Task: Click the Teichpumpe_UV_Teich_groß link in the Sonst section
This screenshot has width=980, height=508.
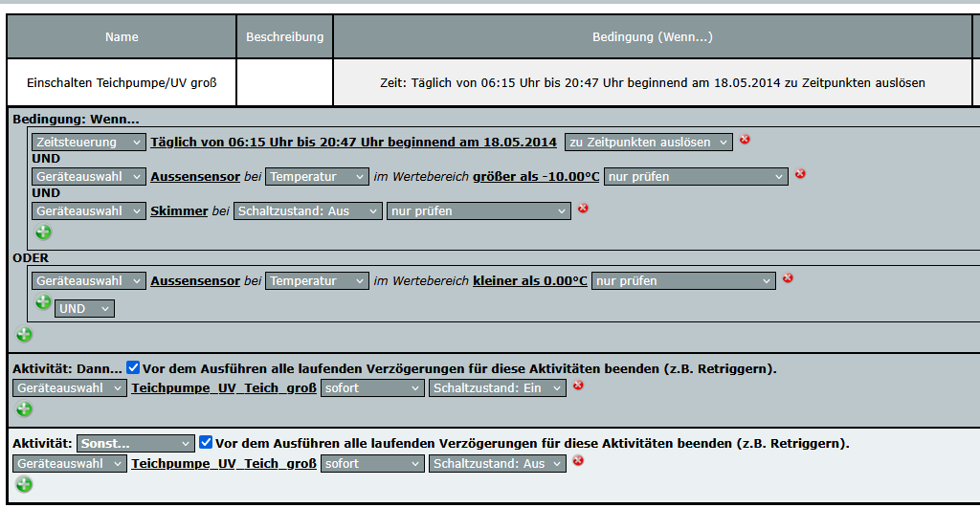Action: point(224,464)
